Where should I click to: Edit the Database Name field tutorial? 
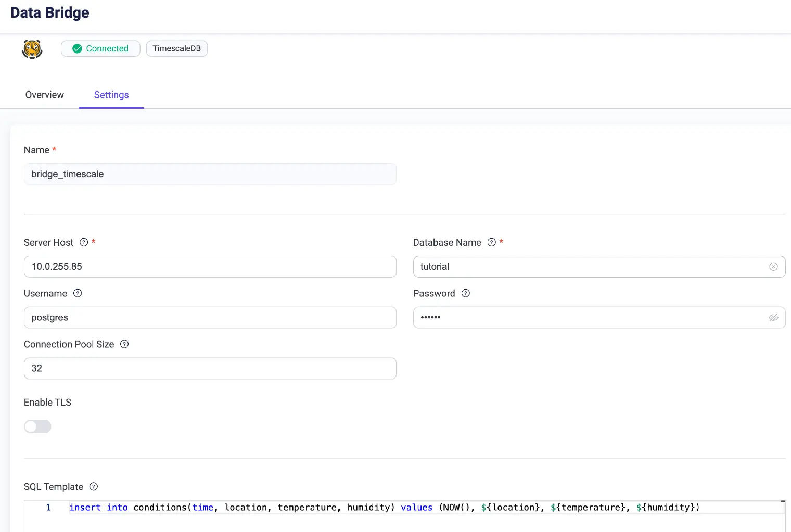tap(599, 267)
